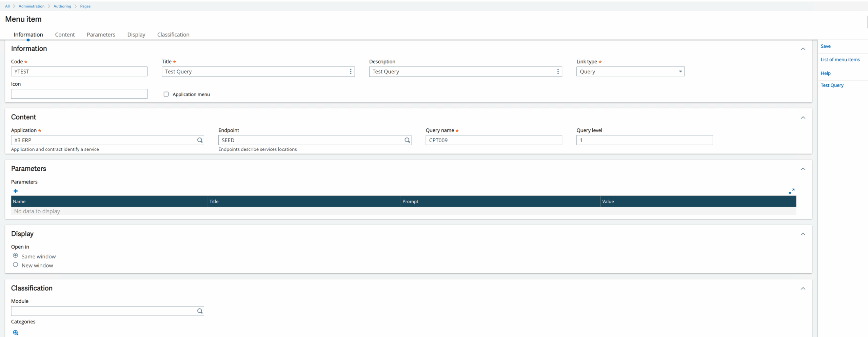The height and width of the screenshot is (337, 868).
Task: Add a new parameter row with plus icon
Action: click(16, 191)
